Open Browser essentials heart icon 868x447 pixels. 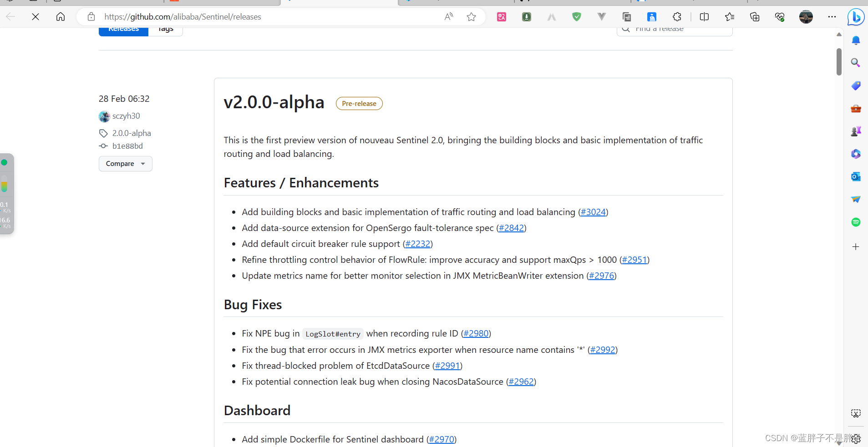click(780, 17)
